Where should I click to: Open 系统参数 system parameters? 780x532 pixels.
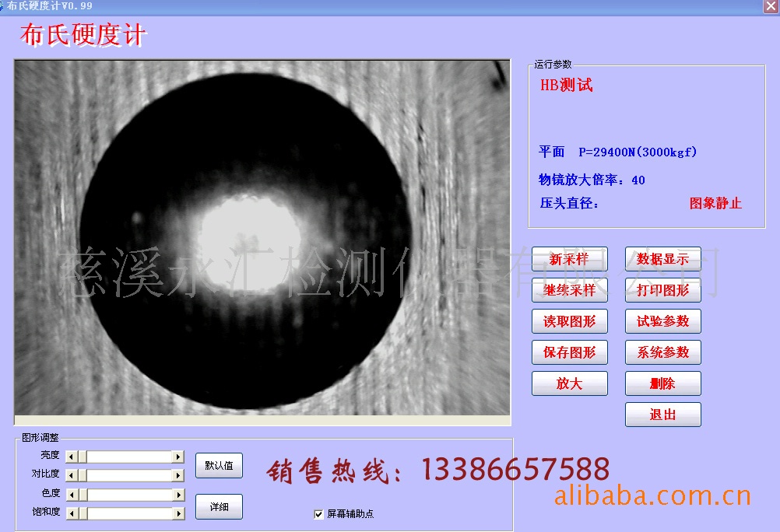(x=662, y=352)
